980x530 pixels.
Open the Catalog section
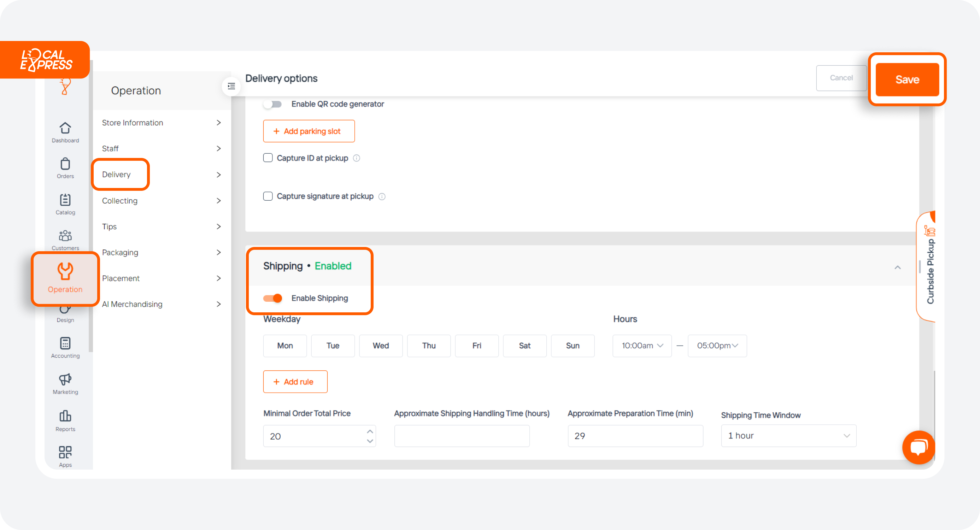tap(65, 204)
